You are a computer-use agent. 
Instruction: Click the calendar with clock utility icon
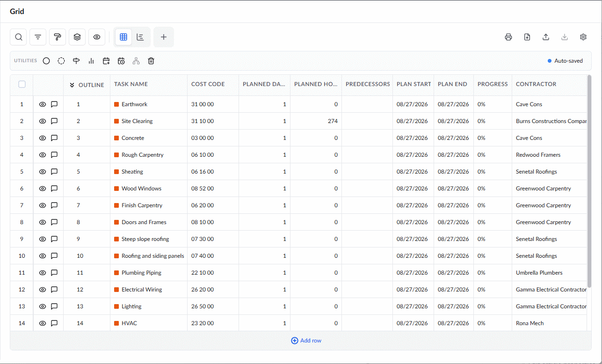[x=121, y=61]
